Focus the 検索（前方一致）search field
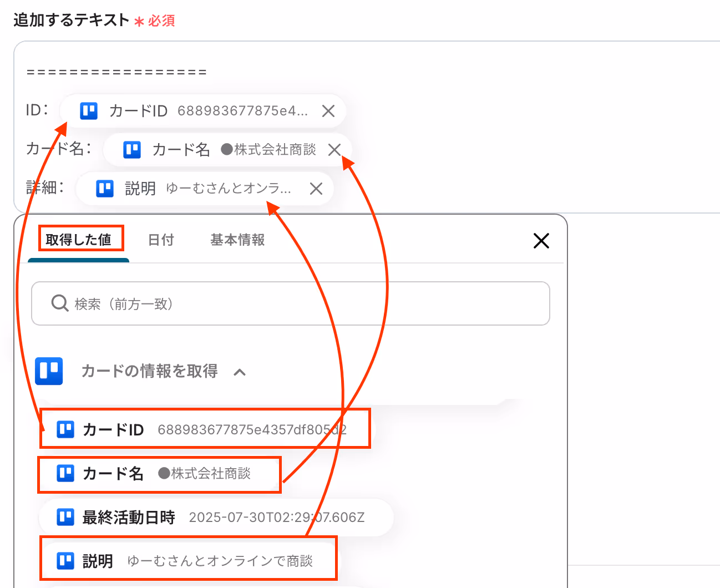Screen dimensions: 720x588 (x=291, y=303)
